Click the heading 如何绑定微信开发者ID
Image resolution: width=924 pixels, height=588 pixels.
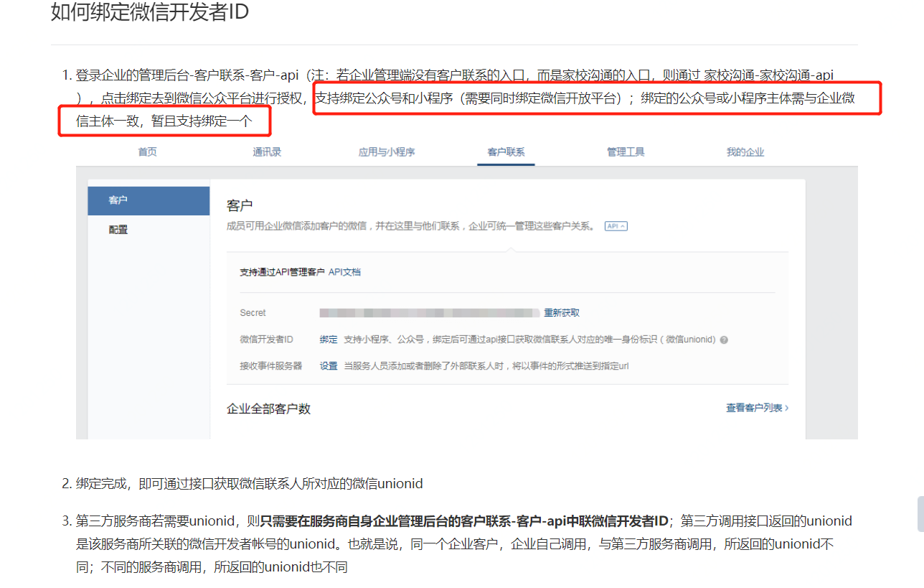click(150, 12)
